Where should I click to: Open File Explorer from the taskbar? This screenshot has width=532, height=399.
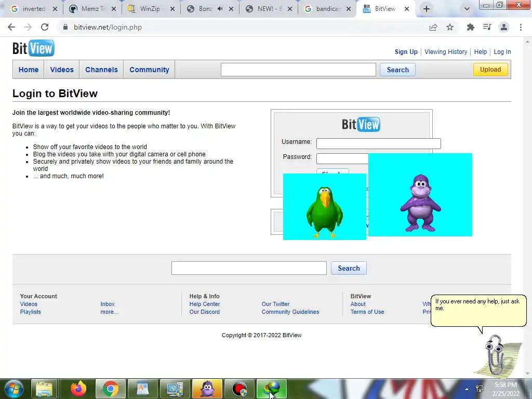[45, 389]
